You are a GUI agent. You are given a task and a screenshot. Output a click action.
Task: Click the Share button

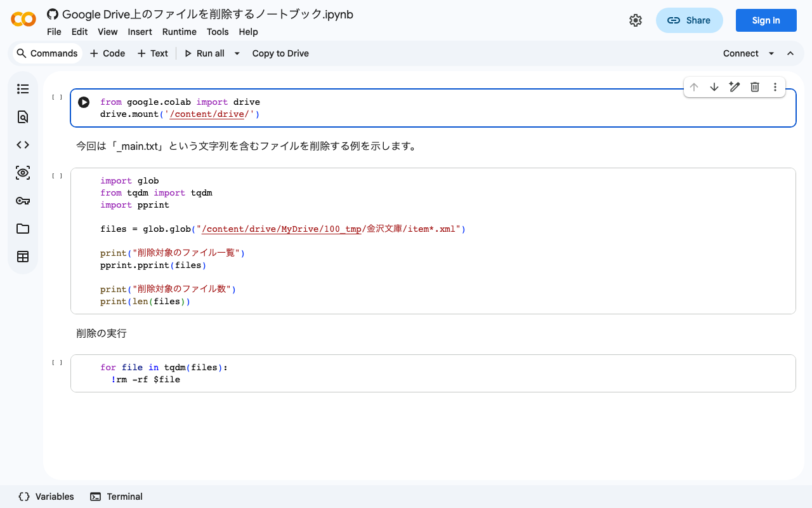pos(689,20)
